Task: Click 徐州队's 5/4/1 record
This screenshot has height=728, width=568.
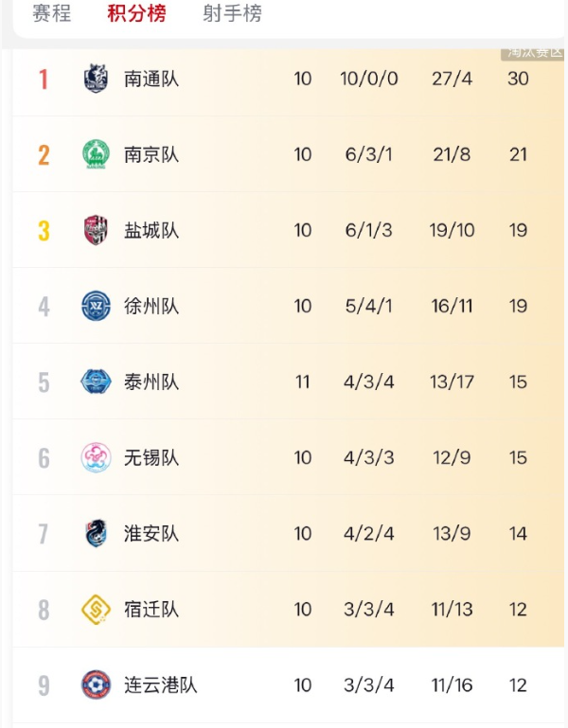Action: [x=366, y=306]
